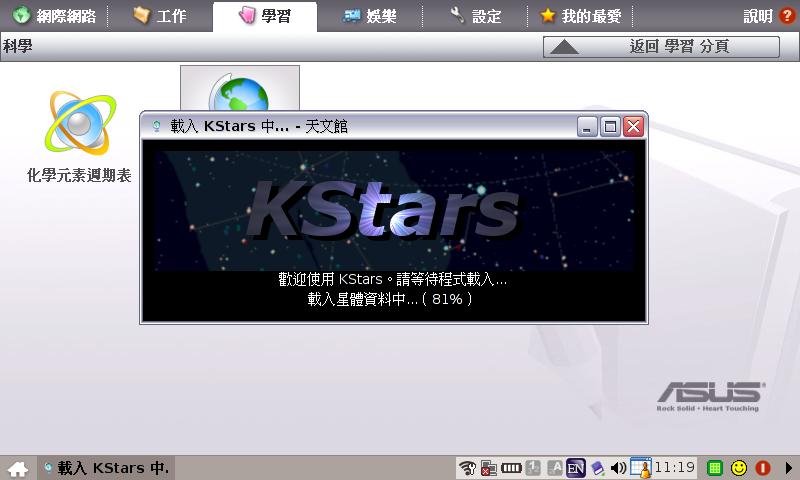
Task: Select the 學習 tab
Action: 265,16
